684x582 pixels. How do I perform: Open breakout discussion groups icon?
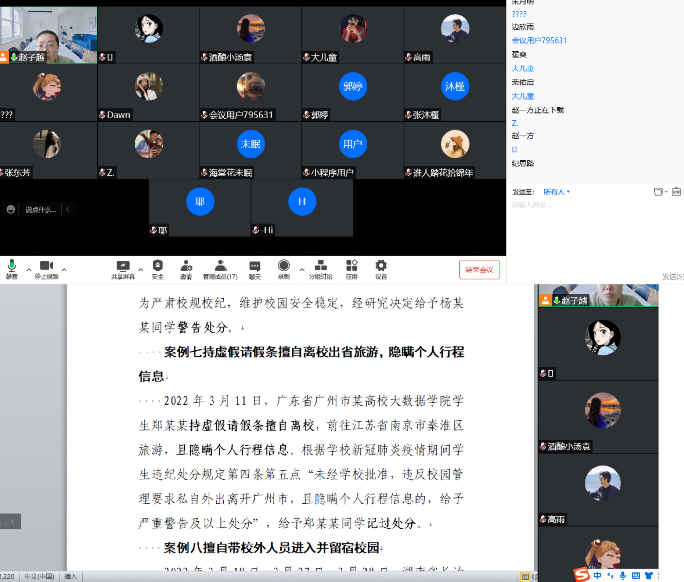pyautogui.click(x=319, y=266)
